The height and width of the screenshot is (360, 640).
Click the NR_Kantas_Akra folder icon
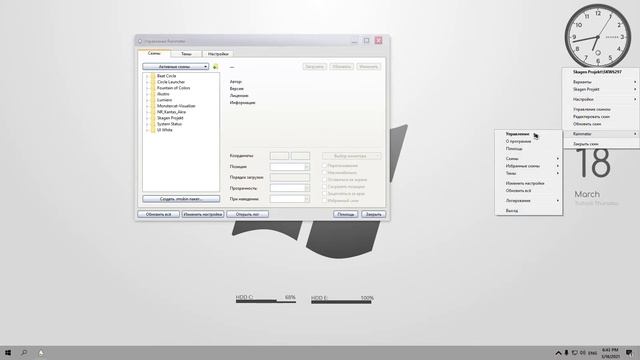click(153, 112)
